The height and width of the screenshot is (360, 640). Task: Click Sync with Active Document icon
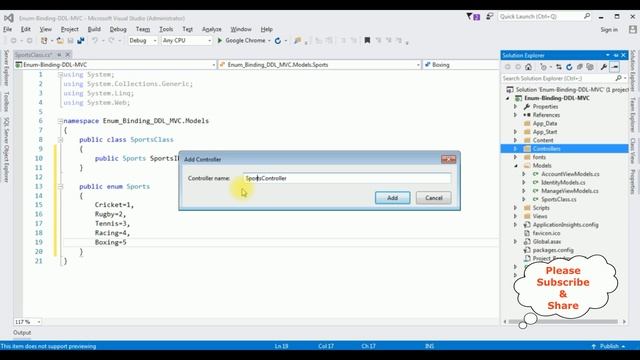click(559, 67)
